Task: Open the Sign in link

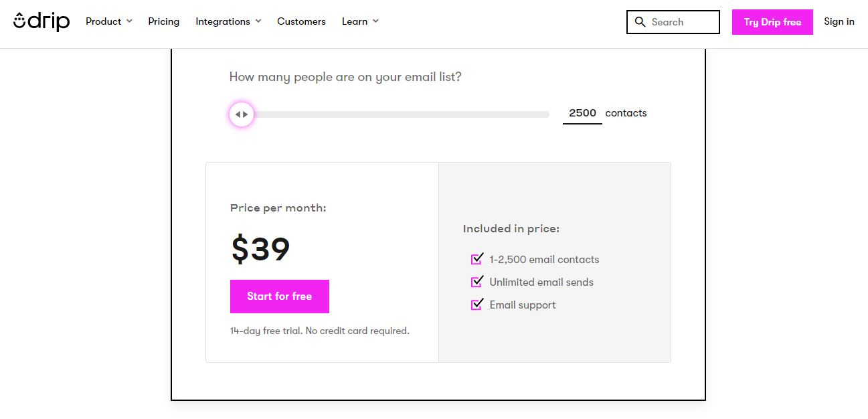Action: tap(839, 21)
